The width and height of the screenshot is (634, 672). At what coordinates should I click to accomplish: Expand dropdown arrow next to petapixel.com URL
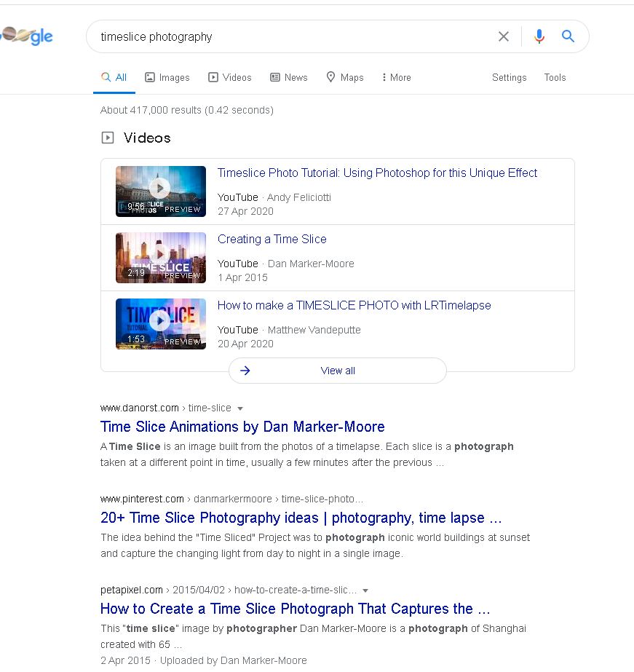coord(365,590)
